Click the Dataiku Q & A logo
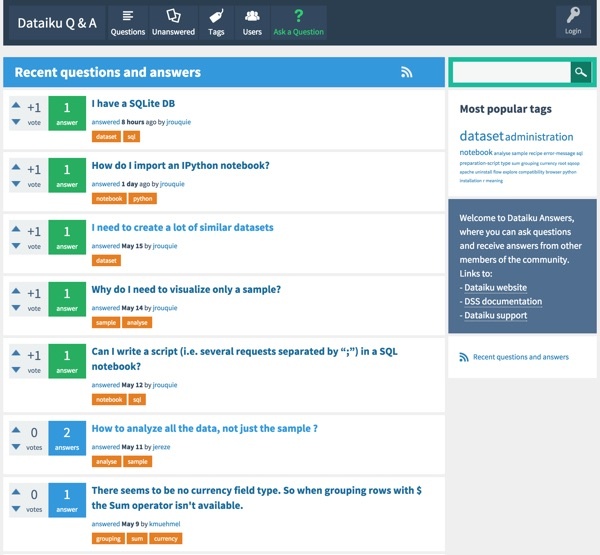The image size is (600, 555). click(57, 23)
